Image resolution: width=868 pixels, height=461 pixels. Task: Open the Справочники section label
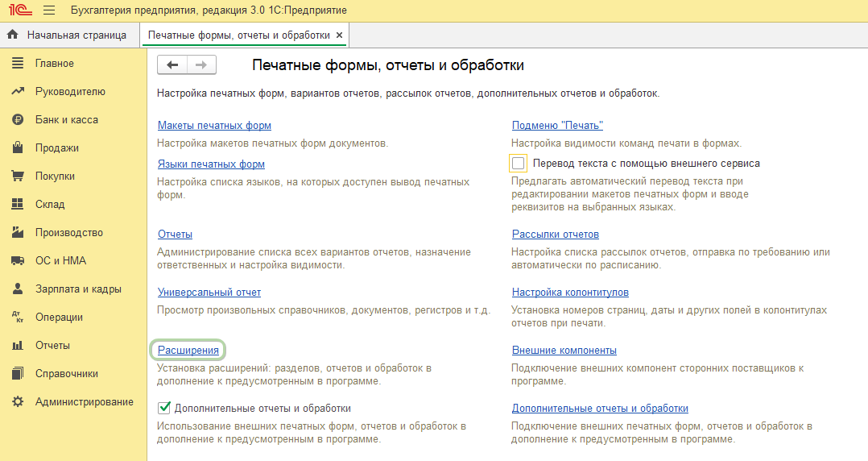coord(66,373)
